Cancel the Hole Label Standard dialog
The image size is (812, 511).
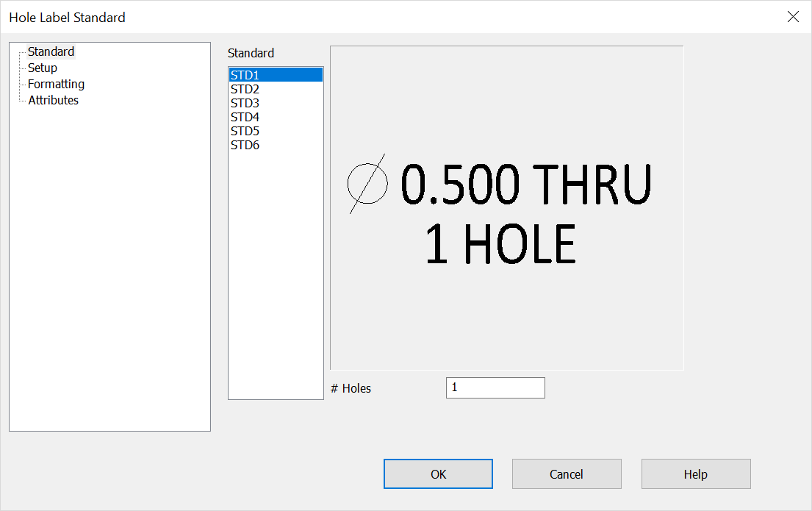click(567, 474)
